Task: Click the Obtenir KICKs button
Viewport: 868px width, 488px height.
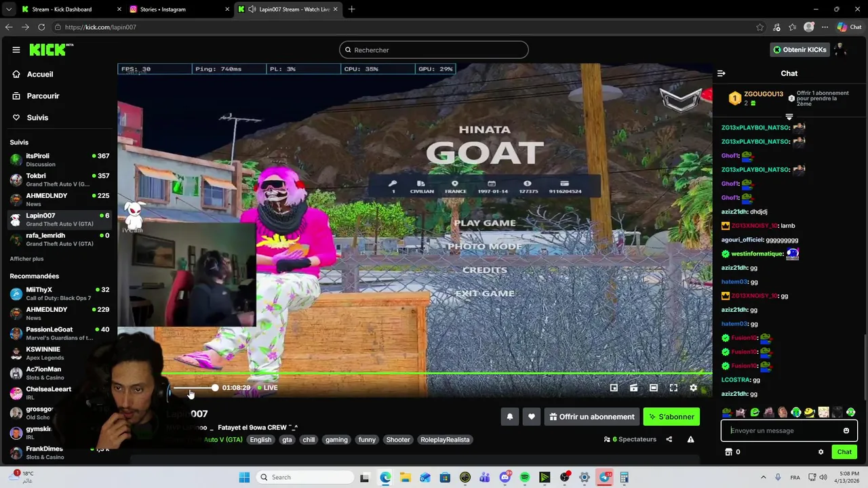Action: point(799,49)
